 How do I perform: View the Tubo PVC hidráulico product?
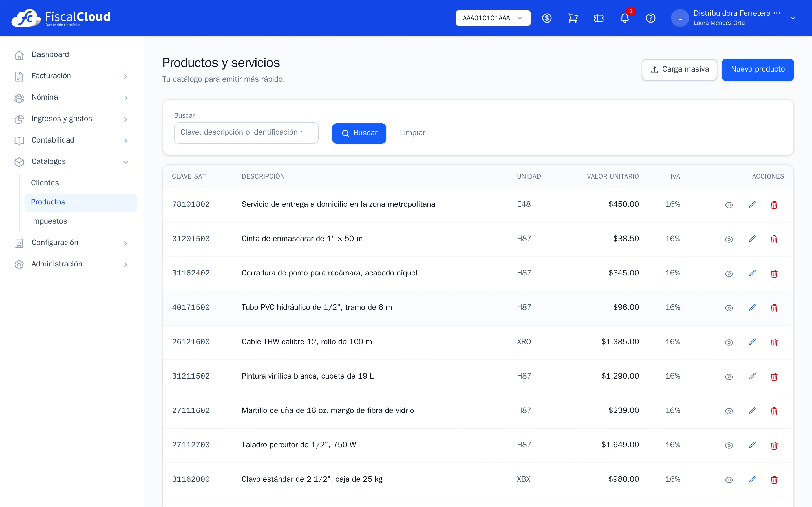(x=729, y=308)
